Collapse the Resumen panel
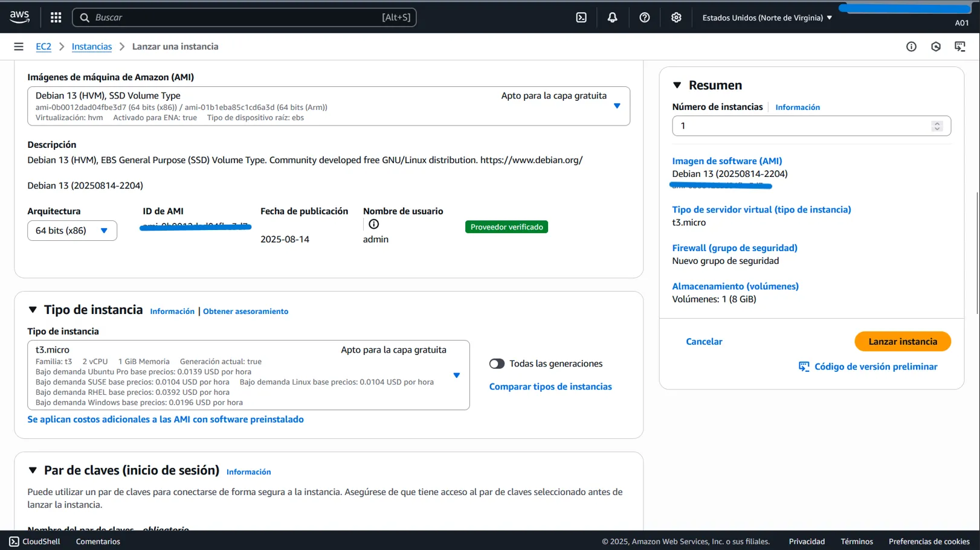This screenshot has width=980, height=550. click(x=677, y=85)
